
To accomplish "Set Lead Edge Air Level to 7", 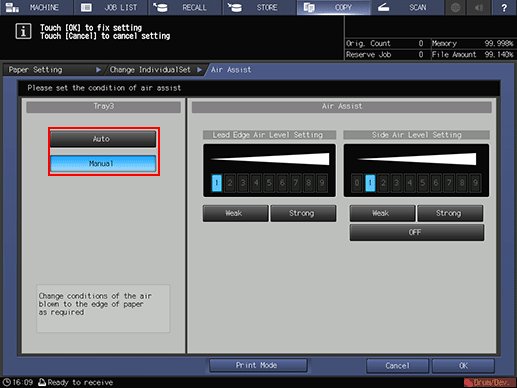I will coord(296,183).
